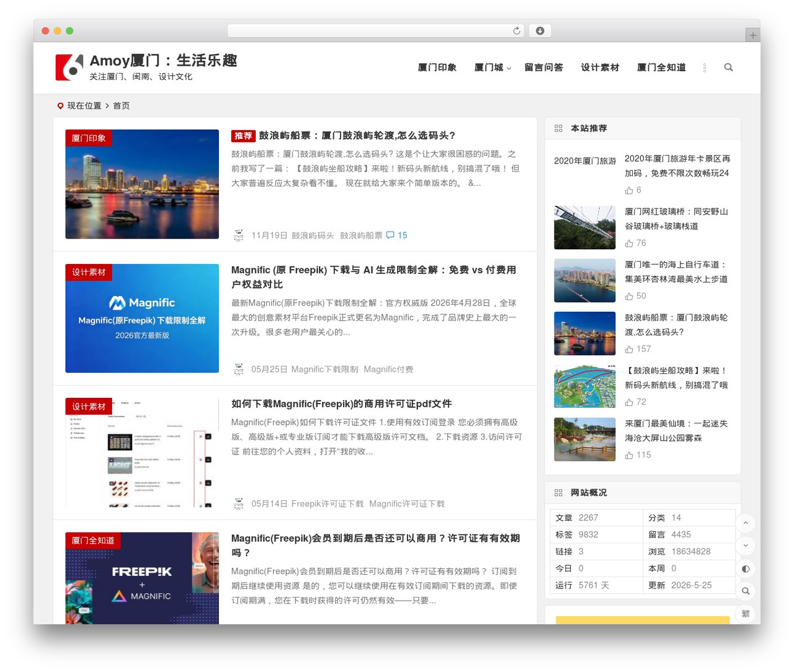Like the 海沧大屏山公园 article (115)
The height and width of the screenshot is (672, 794).
coord(638,455)
